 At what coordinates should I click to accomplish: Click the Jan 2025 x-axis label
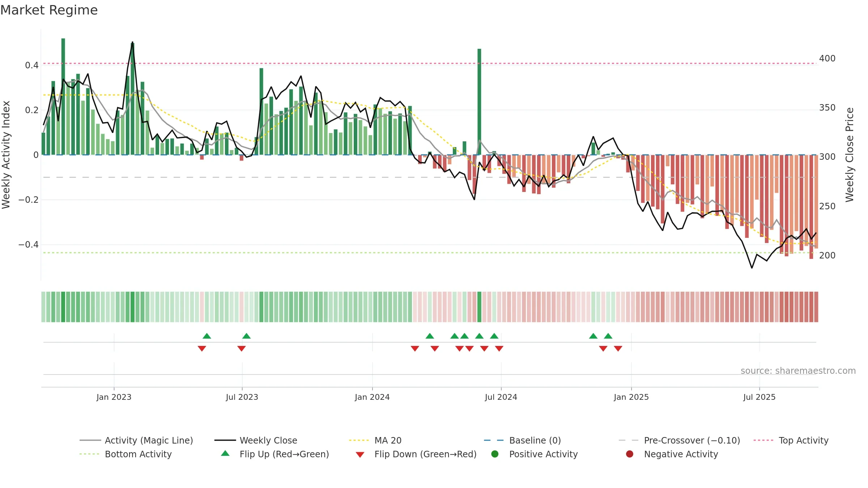click(x=631, y=397)
